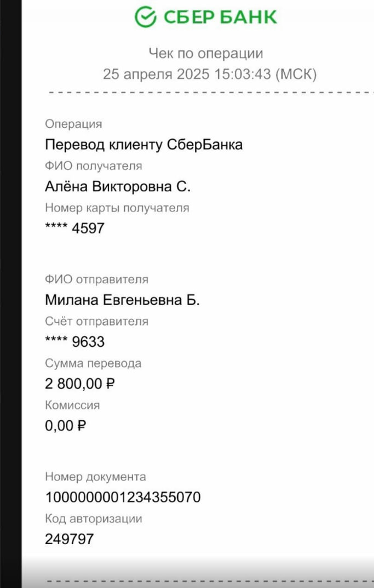The height and width of the screenshot is (588, 374).
Task: Click the Код авторизации label
Action: click(x=94, y=519)
